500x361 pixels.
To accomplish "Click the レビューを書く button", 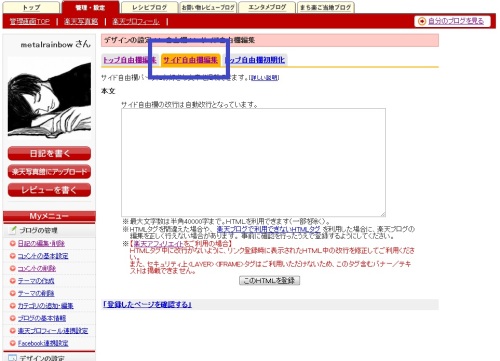I will click(x=49, y=190).
